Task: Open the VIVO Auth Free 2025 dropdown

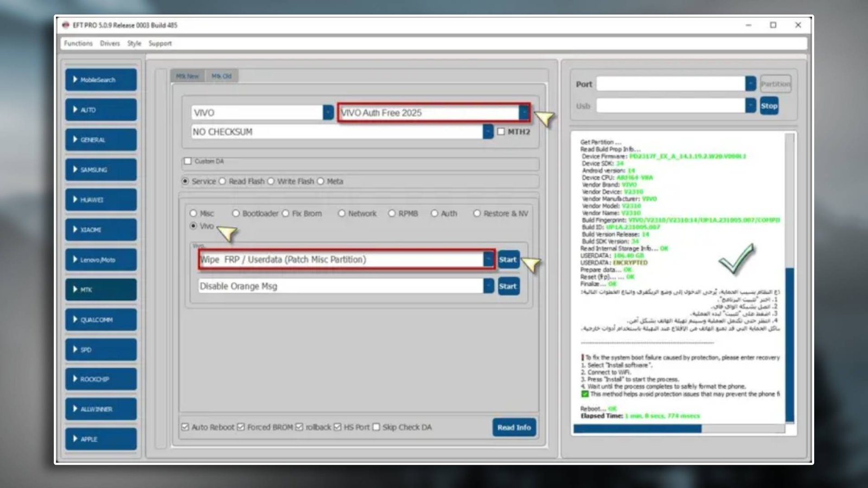Action: click(524, 113)
